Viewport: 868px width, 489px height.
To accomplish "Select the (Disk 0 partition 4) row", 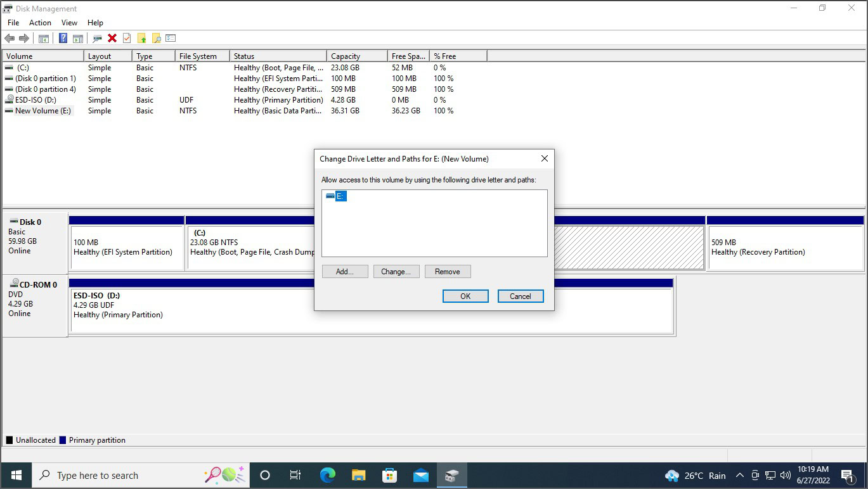I will (244, 89).
